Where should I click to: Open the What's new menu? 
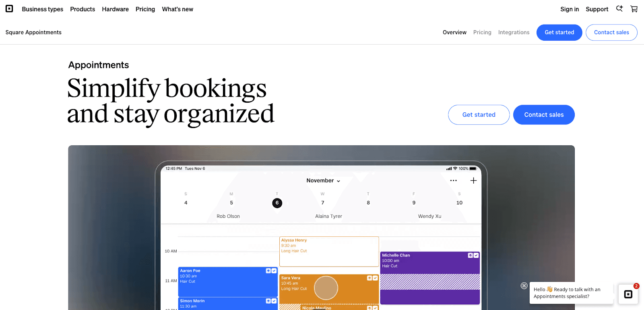point(178,9)
